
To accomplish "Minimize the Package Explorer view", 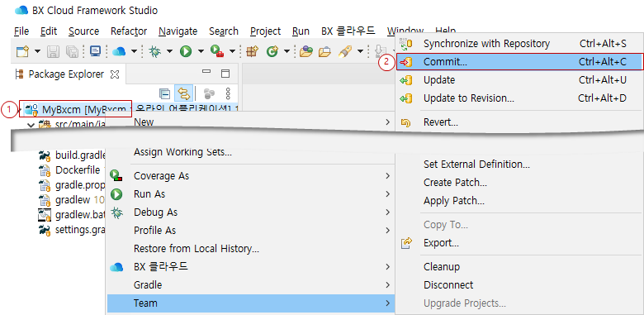I will click(206, 73).
